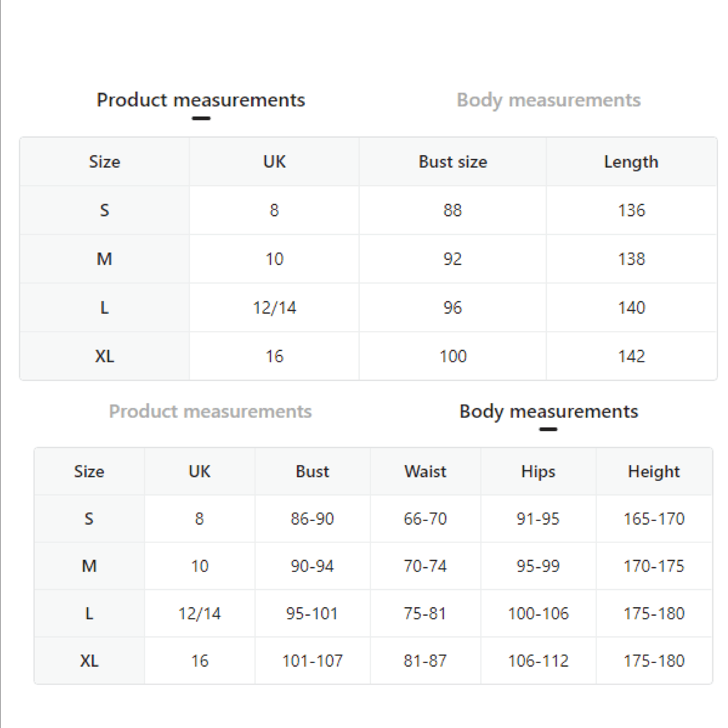This screenshot has height=728, width=728.
Task: Select the 165-170 height range cell
Action: [653, 519]
